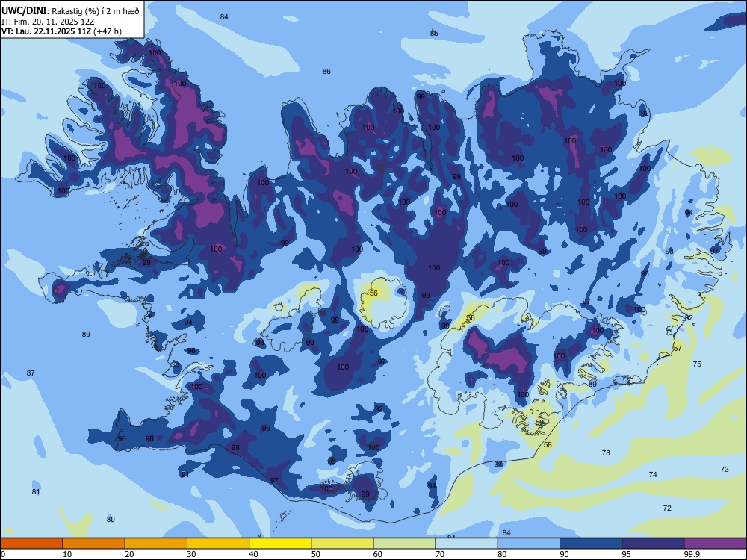The height and width of the screenshot is (560, 747).
Task: Click the humidity value '72' on the map
Action: click(667, 508)
